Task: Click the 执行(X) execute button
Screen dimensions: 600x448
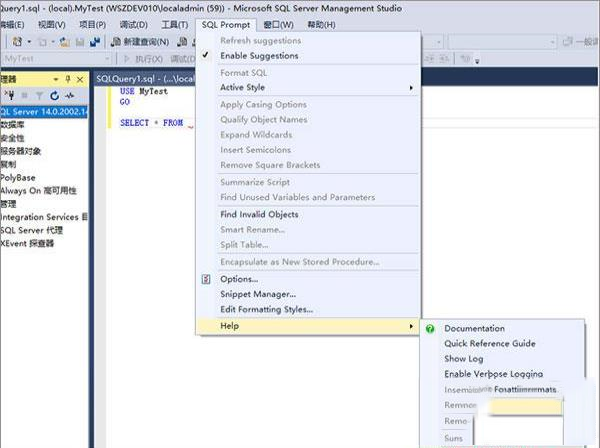Action: 143,59
